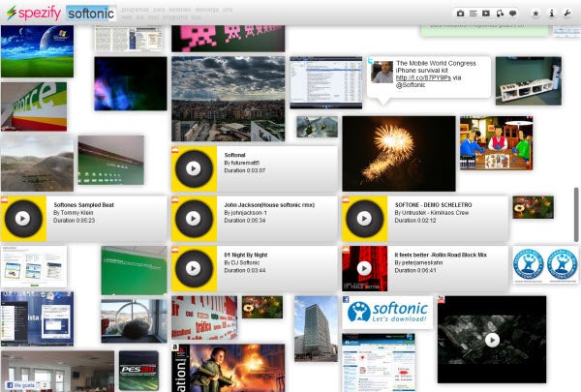Open the pink space invaders image
581x392 pixels.
[x=229, y=38]
